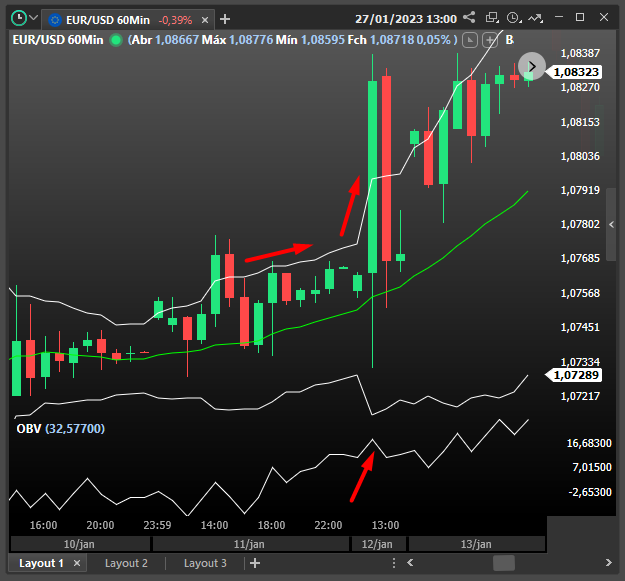Expand the right side panel arrow
The height and width of the screenshot is (581, 625).
(611, 225)
